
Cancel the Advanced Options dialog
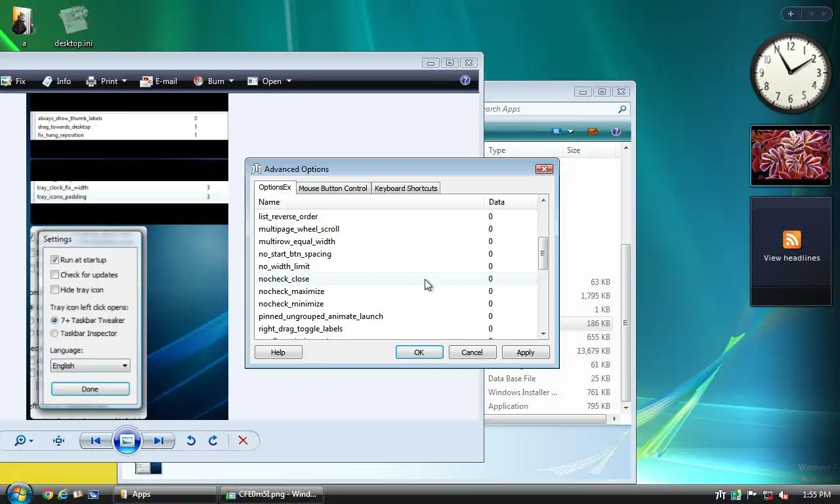click(472, 352)
